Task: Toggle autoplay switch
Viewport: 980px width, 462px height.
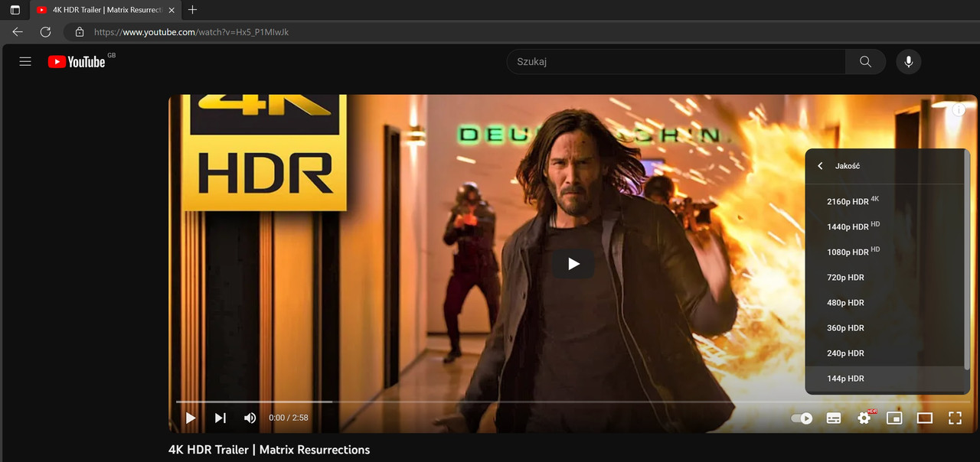Action: [x=802, y=418]
